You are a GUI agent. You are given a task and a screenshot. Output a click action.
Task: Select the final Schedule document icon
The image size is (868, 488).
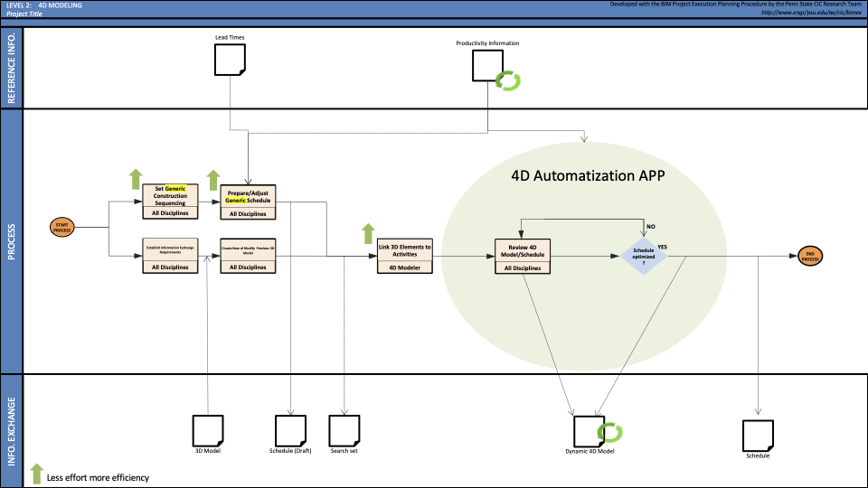(758, 436)
